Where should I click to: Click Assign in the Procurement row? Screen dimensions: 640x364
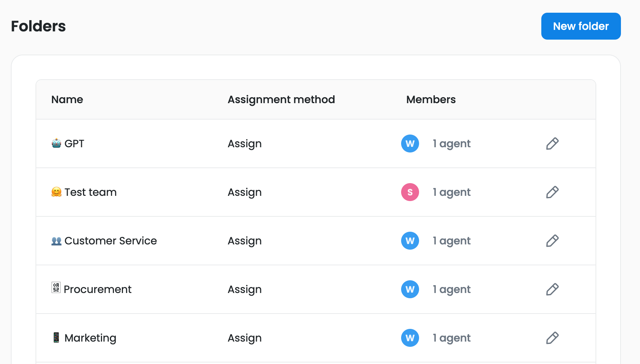pyautogui.click(x=245, y=290)
